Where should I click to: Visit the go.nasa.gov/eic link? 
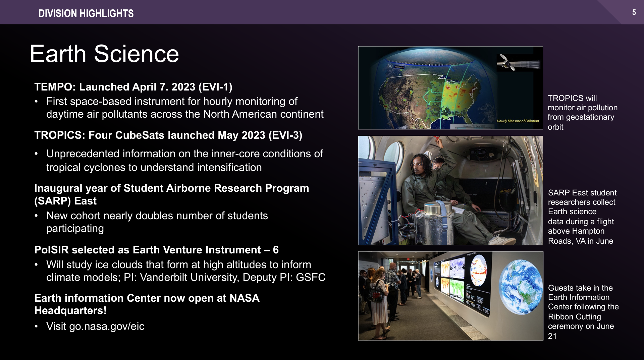[107, 326]
